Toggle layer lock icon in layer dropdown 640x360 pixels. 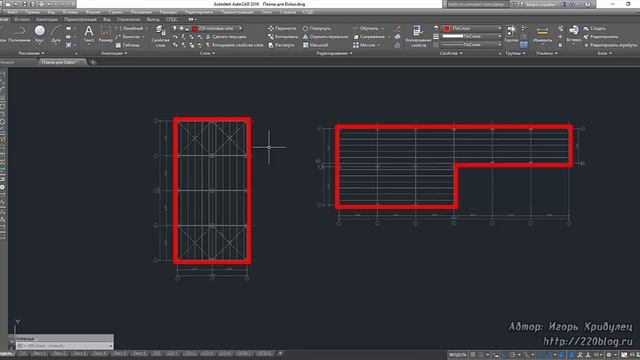[187, 29]
